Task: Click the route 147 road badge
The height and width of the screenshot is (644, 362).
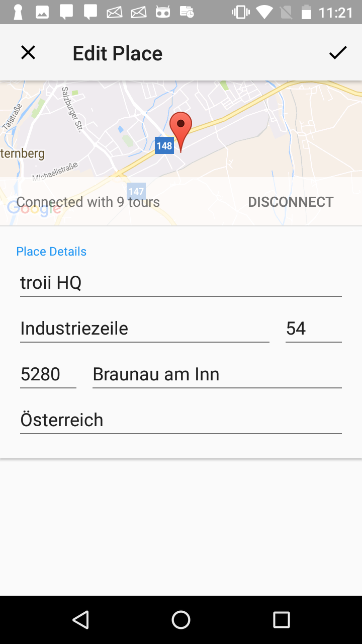Action: pos(136,191)
